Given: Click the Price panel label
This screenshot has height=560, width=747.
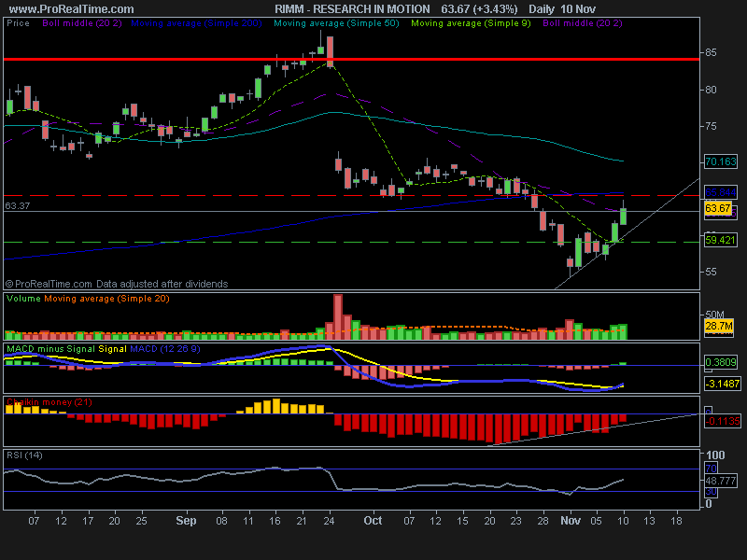Looking at the screenshot, I should coord(18,22).
